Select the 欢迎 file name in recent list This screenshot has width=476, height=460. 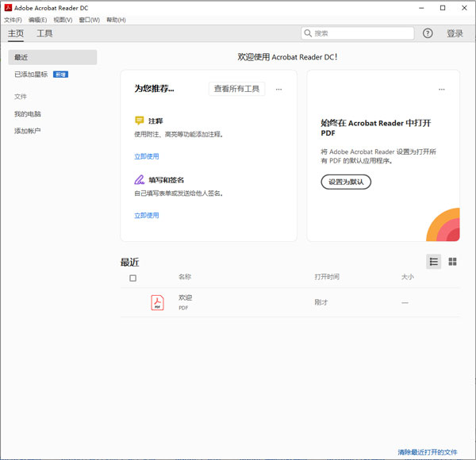[185, 297]
